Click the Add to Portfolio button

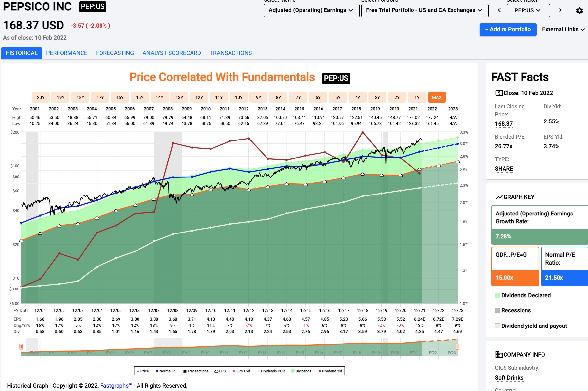coord(508,29)
